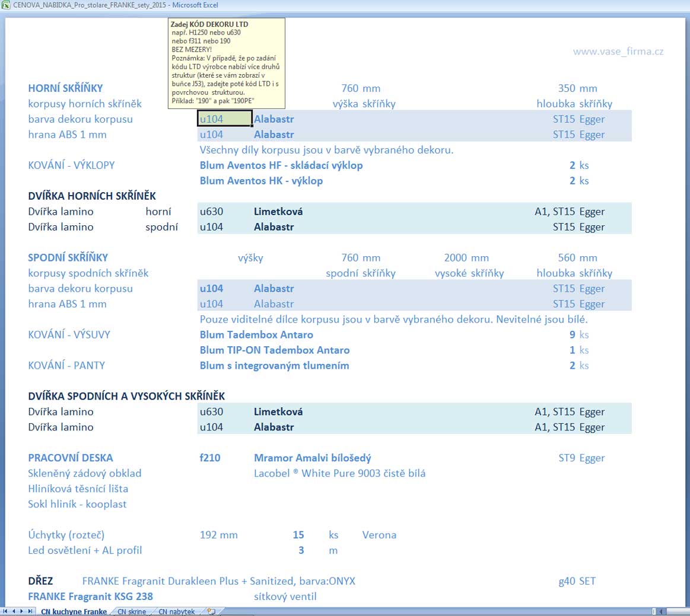The width and height of the screenshot is (690, 616).
Task: Select u630 code in Dvířka lamino horní row
Action: pyautogui.click(x=211, y=212)
